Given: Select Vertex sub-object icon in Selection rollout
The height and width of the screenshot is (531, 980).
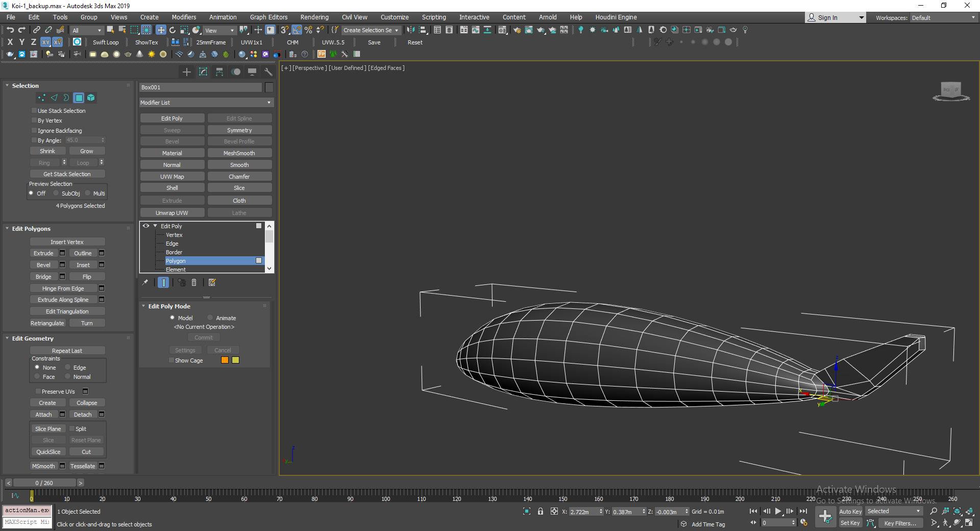Looking at the screenshot, I should [x=42, y=98].
